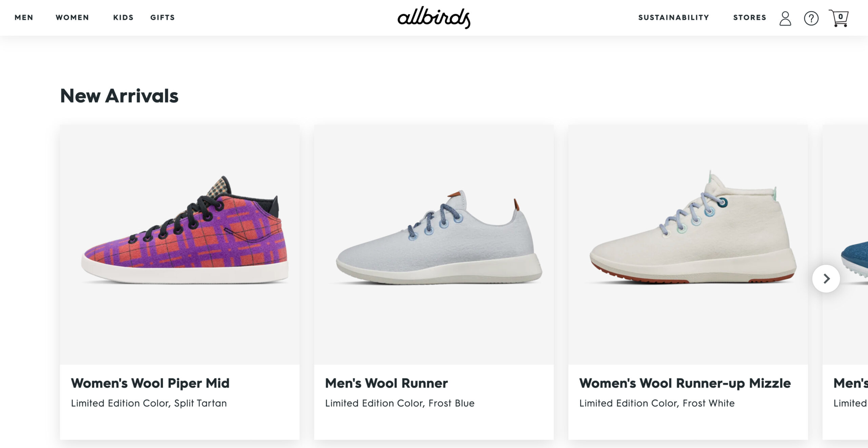Click the Split Tartan limited edition text
This screenshot has height=448, width=868.
click(x=149, y=404)
